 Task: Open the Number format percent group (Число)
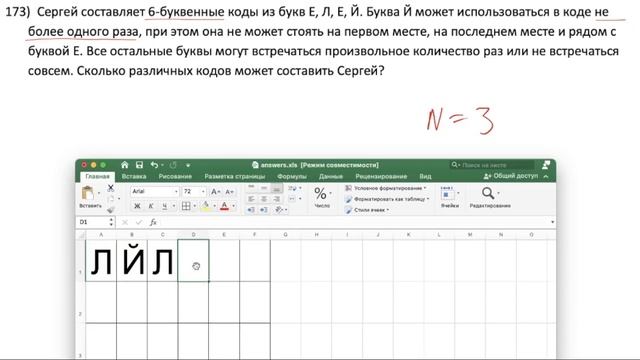click(x=322, y=197)
